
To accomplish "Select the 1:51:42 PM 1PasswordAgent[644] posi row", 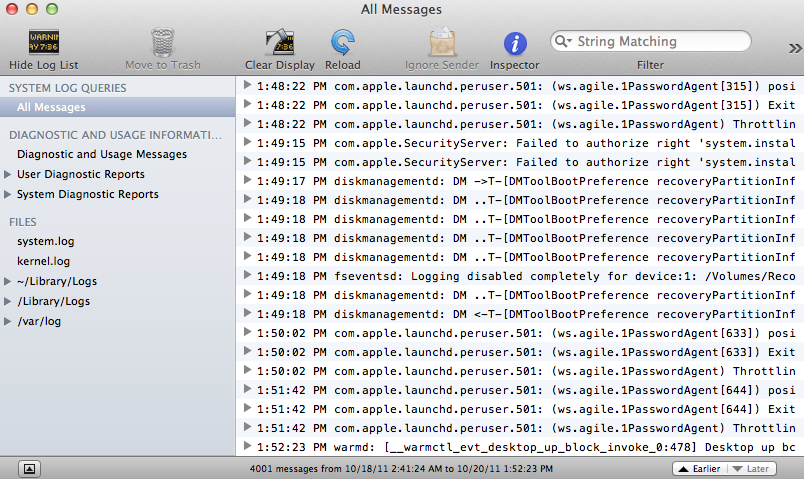I will 520,390.
